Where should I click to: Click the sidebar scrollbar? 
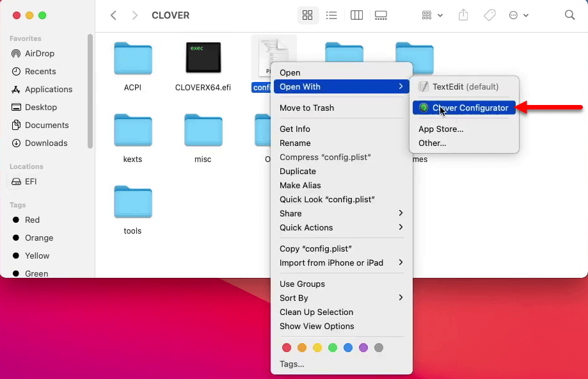[90, 91]
